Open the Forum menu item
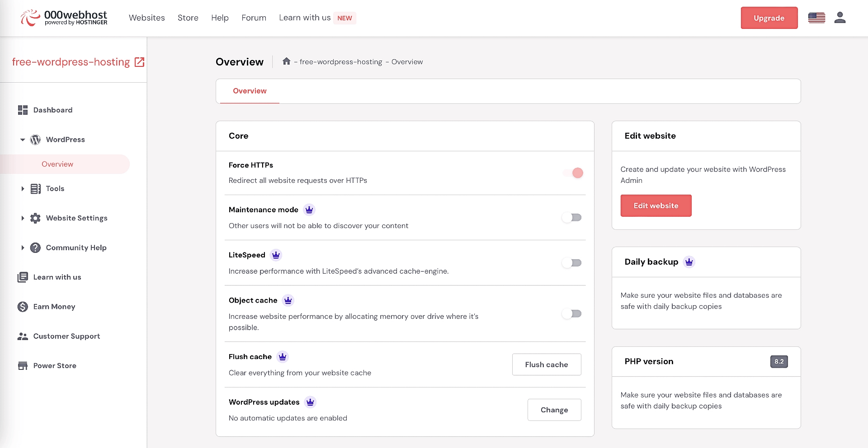The image size is (868, 448). click(x=254, y=18)
